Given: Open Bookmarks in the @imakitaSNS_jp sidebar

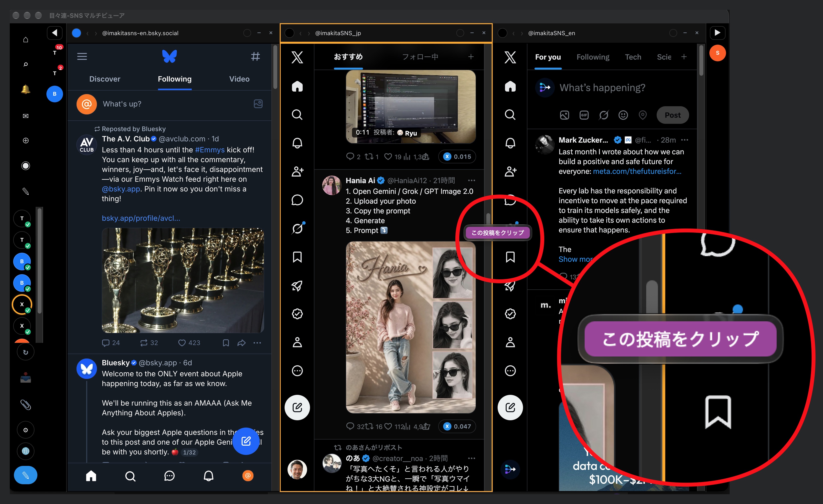Looking at the screenshot, I should [297, 257].
